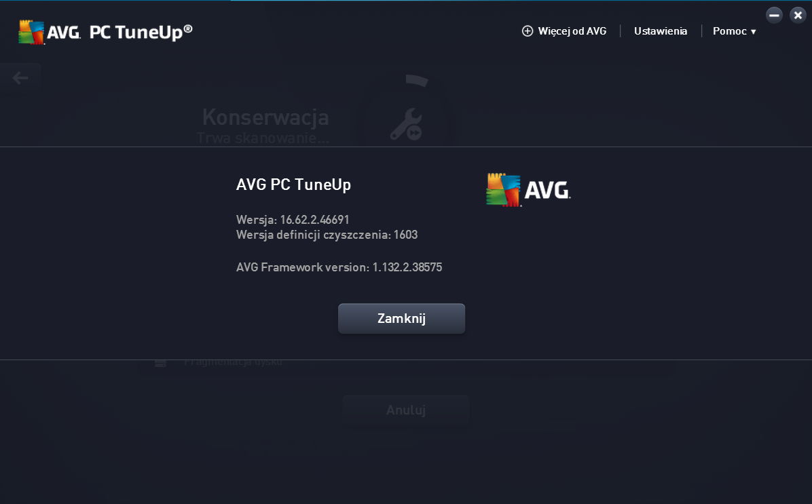The height and width of the screenshot is (504, 812).
Task: Click the AVG logo in the about dialog
Action: point(528,190)
